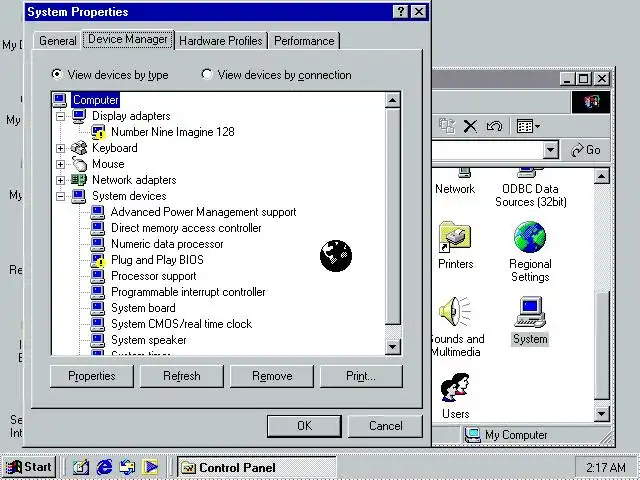Click the Direct memory access controller icon
The image size is (640, 480).
98,228
